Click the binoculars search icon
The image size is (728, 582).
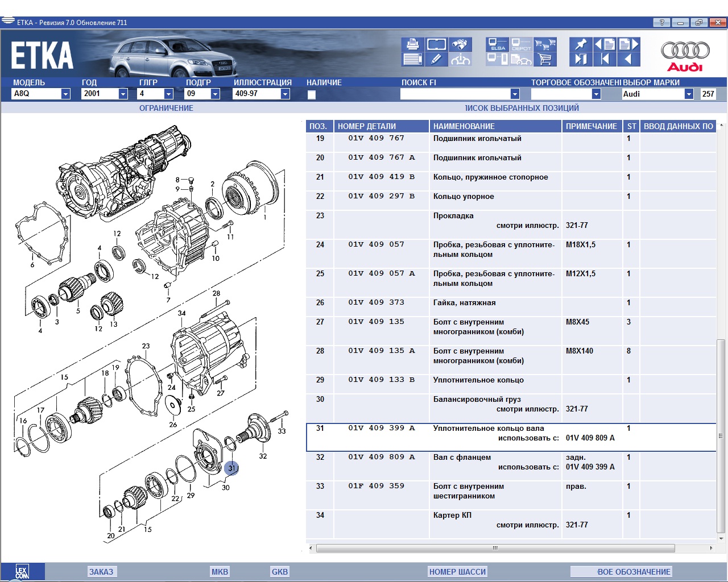(460, 44)
